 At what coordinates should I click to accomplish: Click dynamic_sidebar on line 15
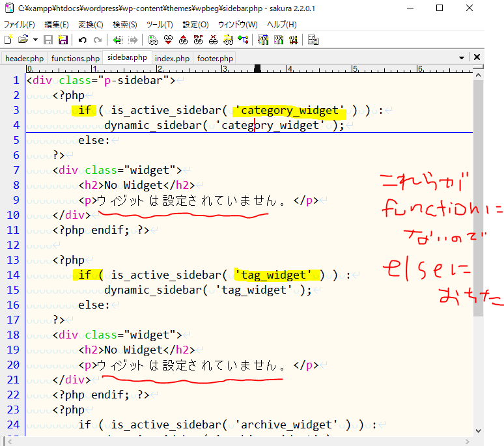[153, 290]
